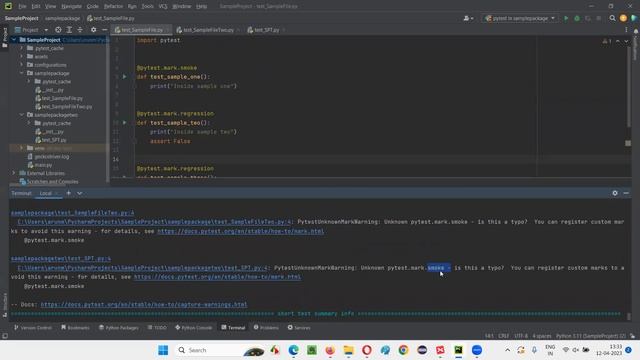
Task: Open Microsoft Edge from taskbar
Action: (293, 350)
